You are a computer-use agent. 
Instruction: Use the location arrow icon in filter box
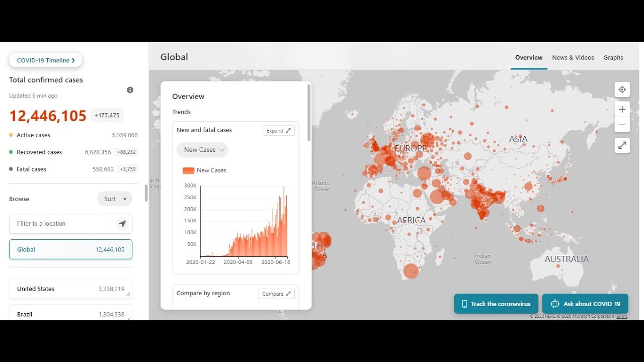tap(122, 224)
